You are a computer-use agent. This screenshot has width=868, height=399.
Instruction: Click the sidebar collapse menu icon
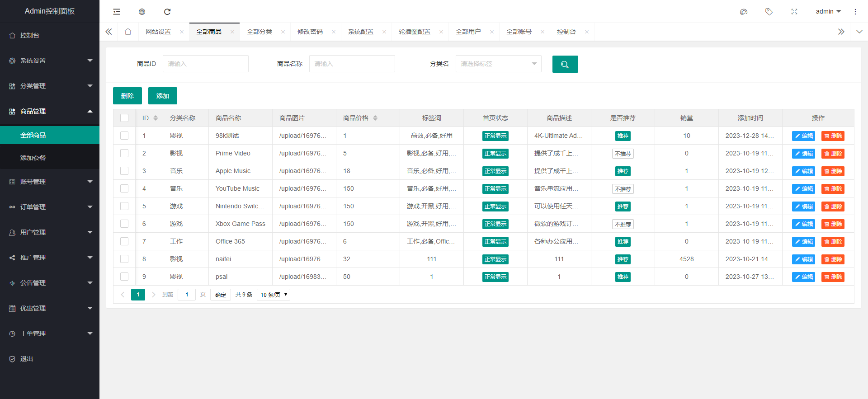point(117,12)
